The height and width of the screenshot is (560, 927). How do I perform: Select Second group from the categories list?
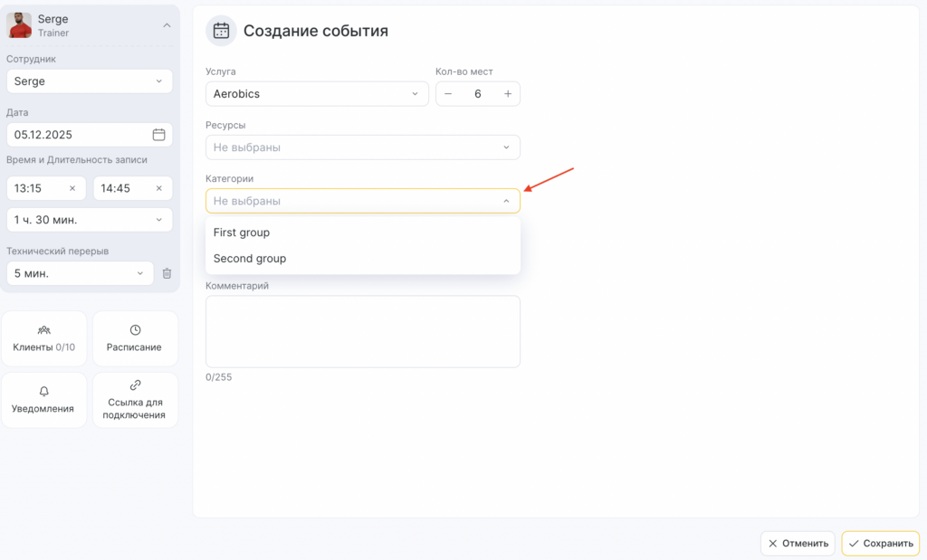tap(250, 259)
